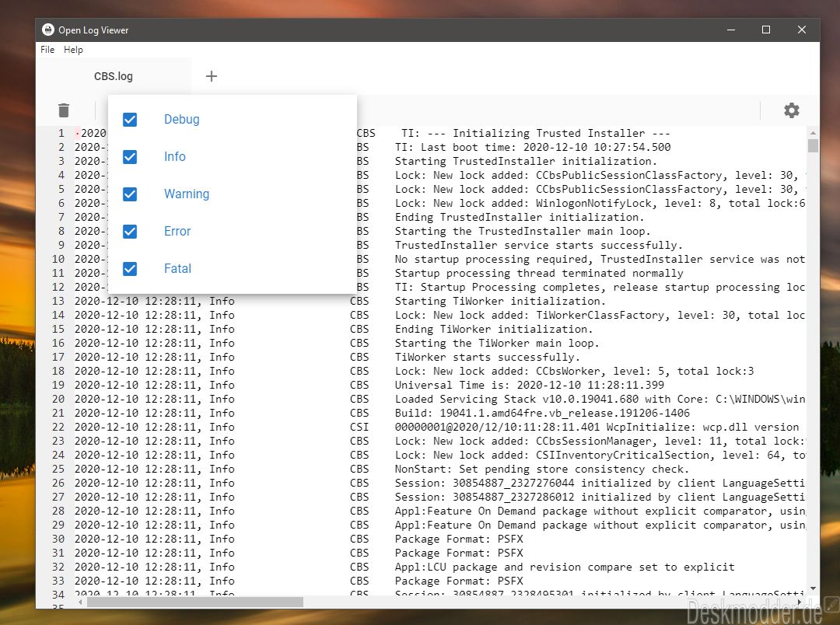The image size is (840, 625).
Task: Click the vertical scrollbar down arrow
Action: click(813, 588)
